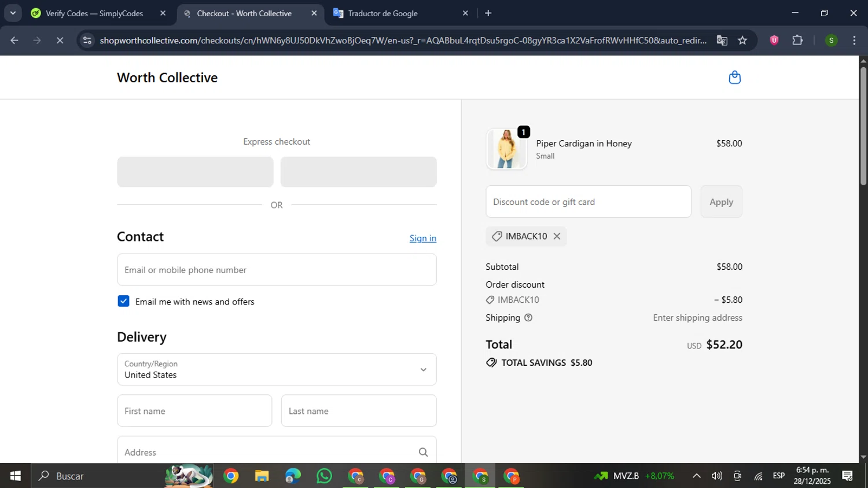This screenshot has height=488, width=868.
Task: Open the purple shield extension icon
Action: pos(774,40)
